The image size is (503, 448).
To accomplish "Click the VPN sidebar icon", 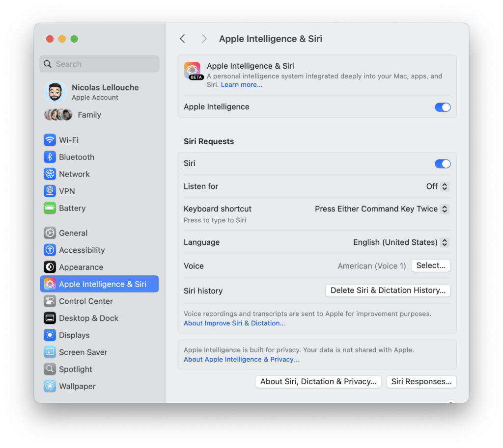I will coord(50,191).
